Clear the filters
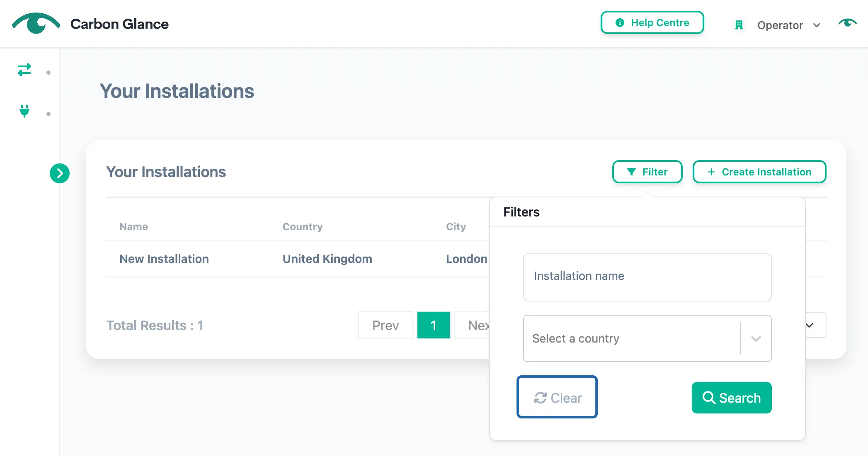Screen dimensions: 868x457 [557, 397]
